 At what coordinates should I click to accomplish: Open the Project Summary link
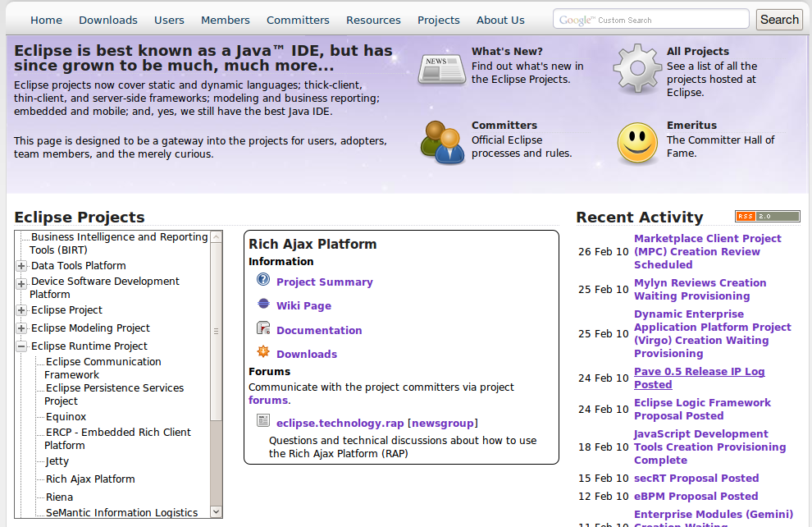(325, 282)
